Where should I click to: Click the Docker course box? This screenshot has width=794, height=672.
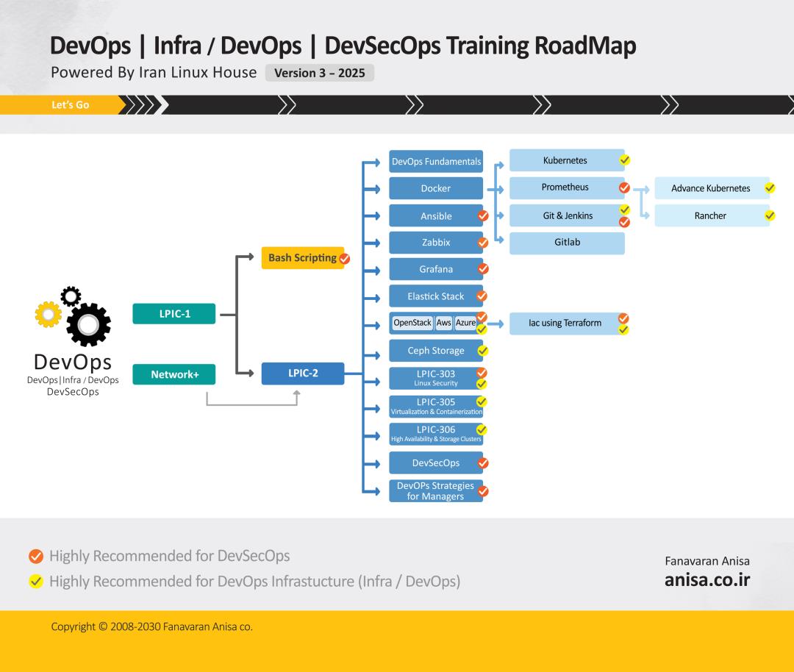(x=435, y=188)
